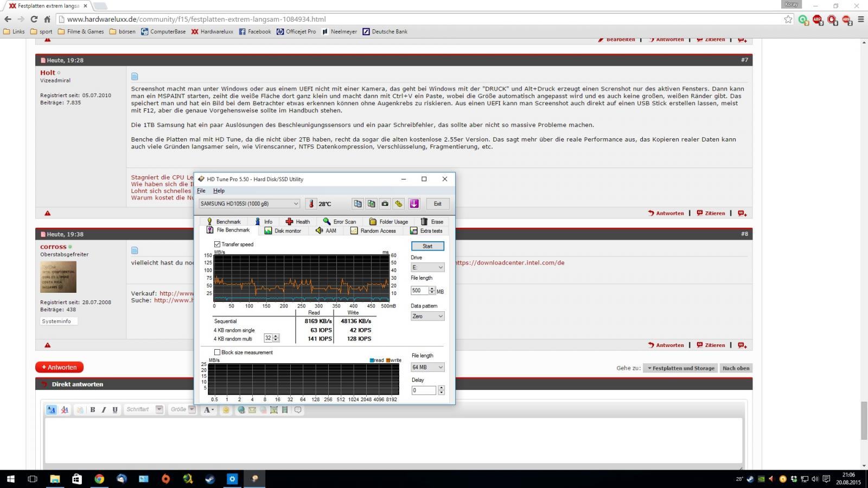Open the Data pattern Zero dropdown

pos(427,316)
